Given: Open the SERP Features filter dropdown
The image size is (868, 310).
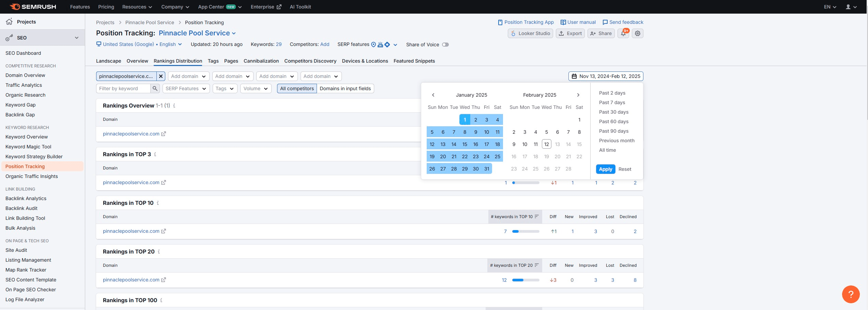Looking at the screenshot, I should pos(186,88).
